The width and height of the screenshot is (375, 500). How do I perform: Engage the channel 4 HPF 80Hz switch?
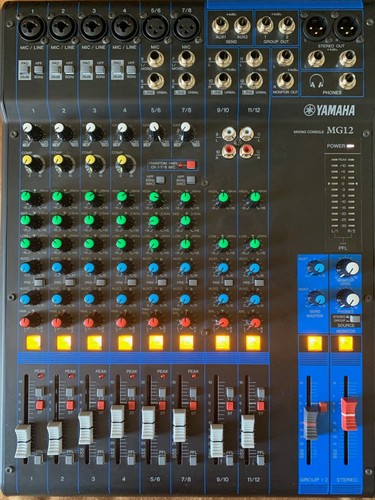pos(131,69)
